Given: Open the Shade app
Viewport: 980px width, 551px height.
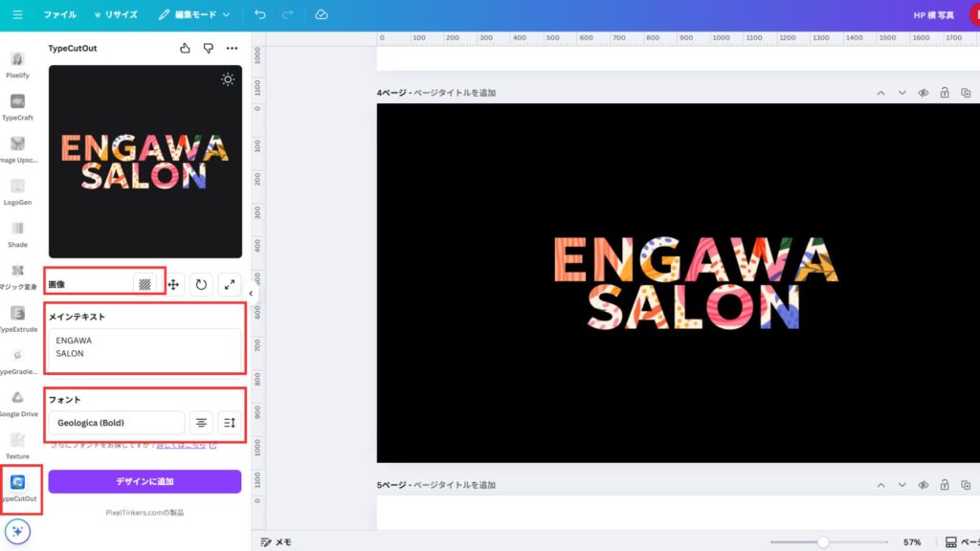Looking at the screenshot, I should point(17,235).
